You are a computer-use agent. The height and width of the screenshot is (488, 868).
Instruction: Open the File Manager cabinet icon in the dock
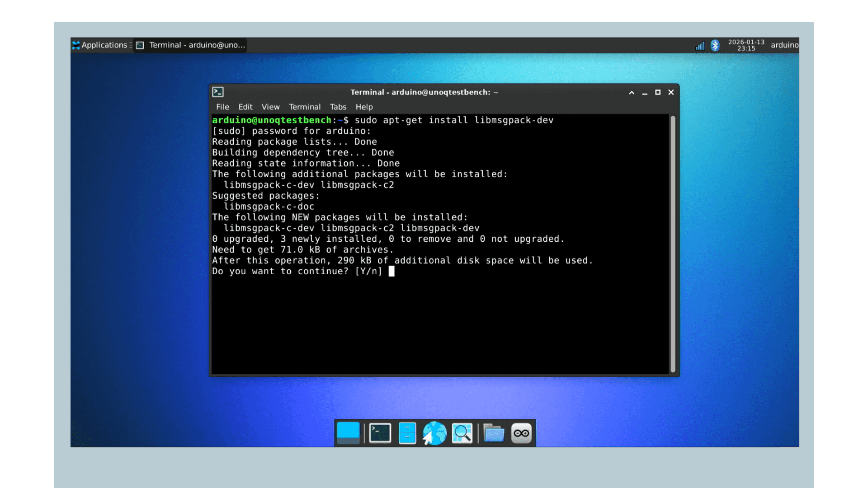coord(407,433)
